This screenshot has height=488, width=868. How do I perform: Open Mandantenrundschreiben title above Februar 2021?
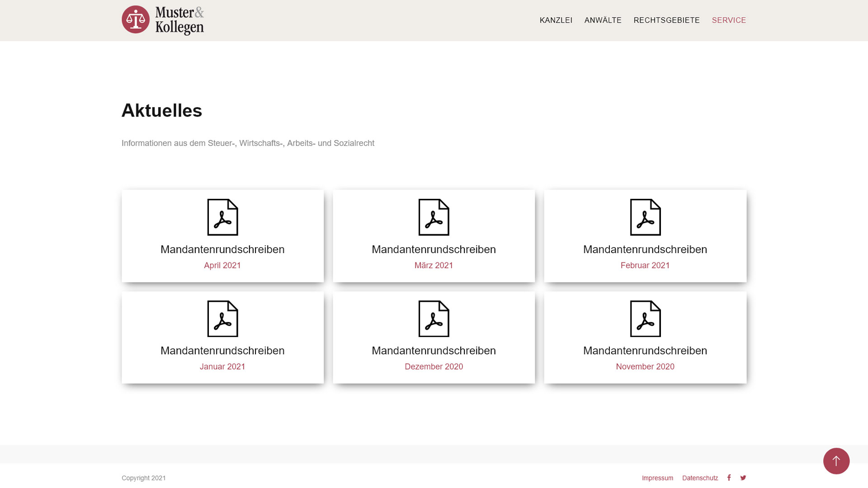(x=645, y=249)
